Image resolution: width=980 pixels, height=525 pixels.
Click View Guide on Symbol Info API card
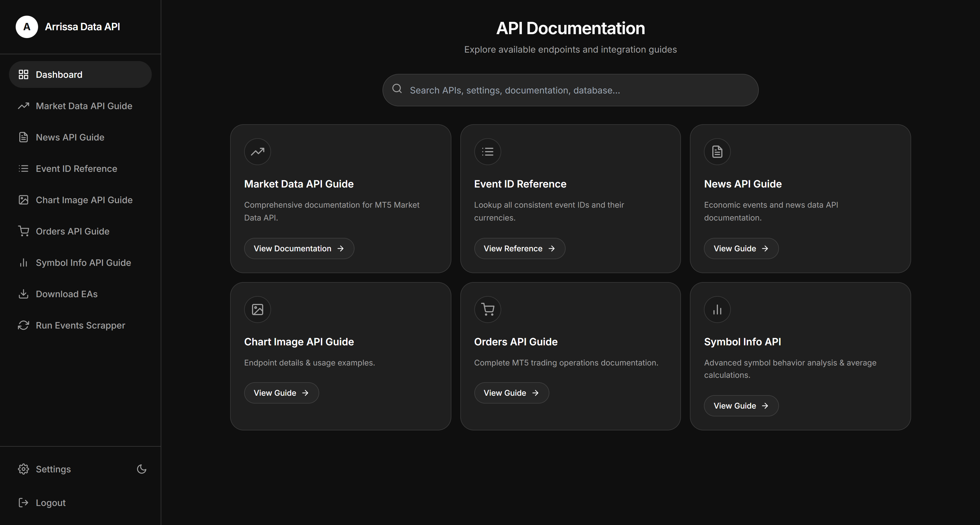coord(740,405)
